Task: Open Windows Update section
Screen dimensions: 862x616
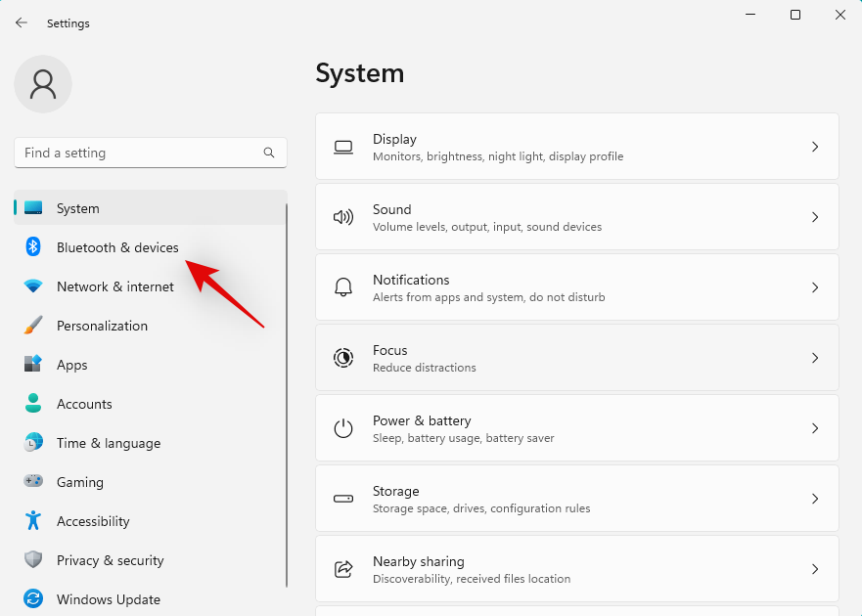Action: [x=150, y=599]
